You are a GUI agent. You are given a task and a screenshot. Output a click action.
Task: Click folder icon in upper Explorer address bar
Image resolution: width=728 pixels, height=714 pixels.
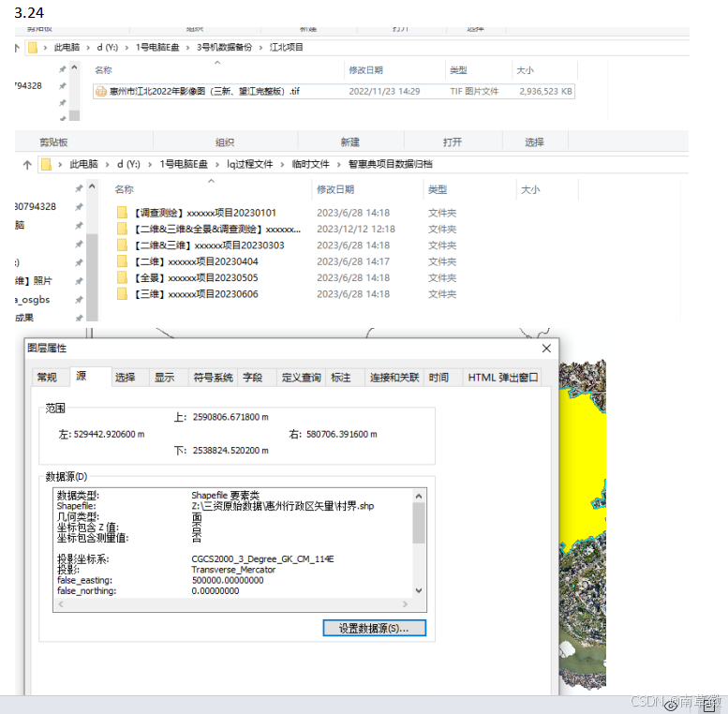pos(33,48)
